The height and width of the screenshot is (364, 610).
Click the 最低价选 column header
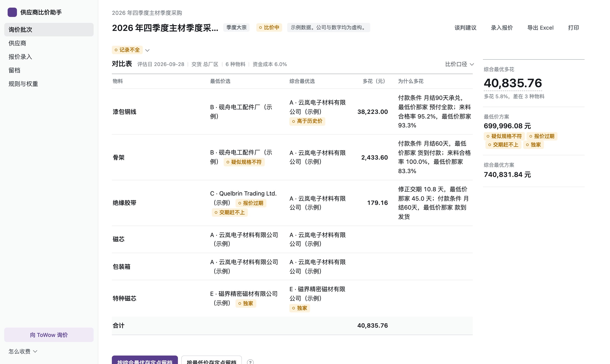(x=220, y=81)
